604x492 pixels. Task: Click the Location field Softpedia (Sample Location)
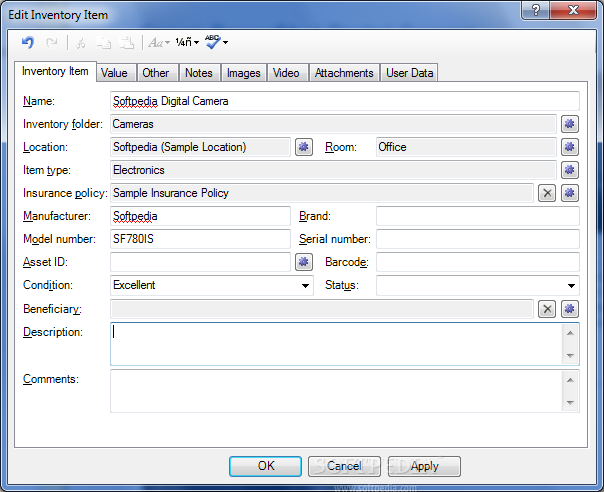click(200, 147)
